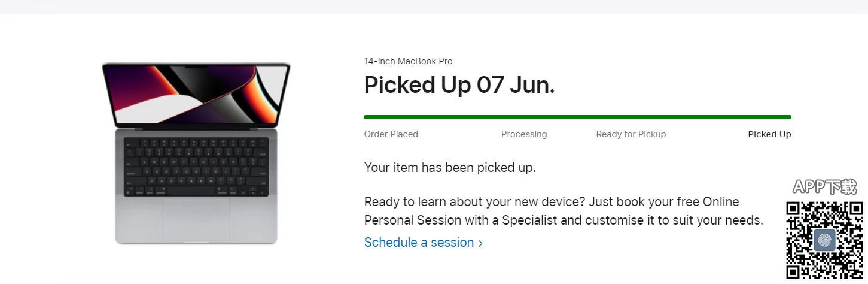The height and width of the screenshot is (284, 868).
Task: Click the Personal Session with a Specialist text line
Action: pyautogui.click(x=563, y=220)
